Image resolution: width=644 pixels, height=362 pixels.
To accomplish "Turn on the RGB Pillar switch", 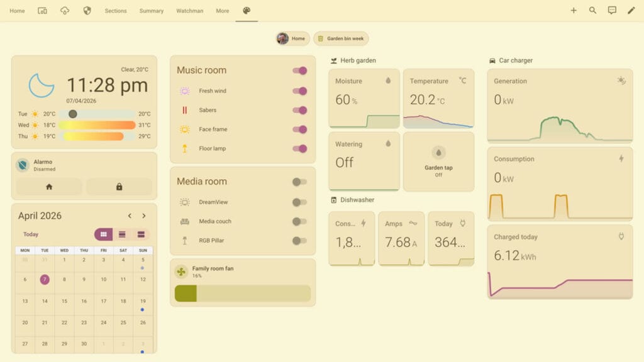I will coord(299,241).
